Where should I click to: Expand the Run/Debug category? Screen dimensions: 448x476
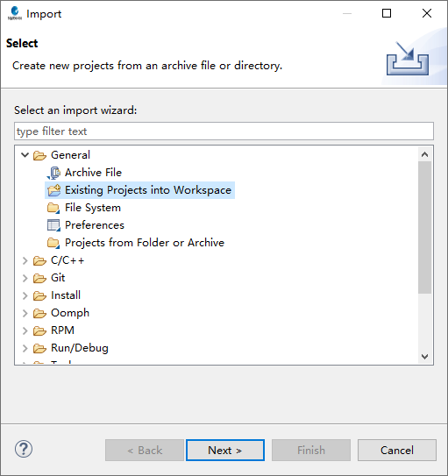pos(25,348)
